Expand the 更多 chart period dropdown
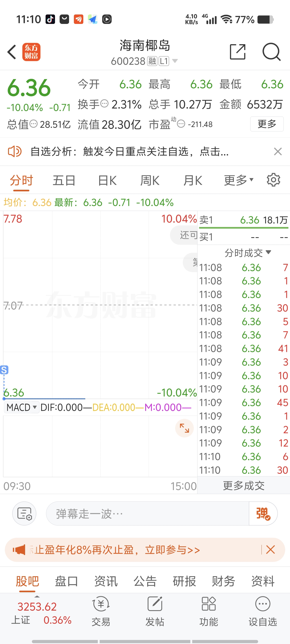 239,181
